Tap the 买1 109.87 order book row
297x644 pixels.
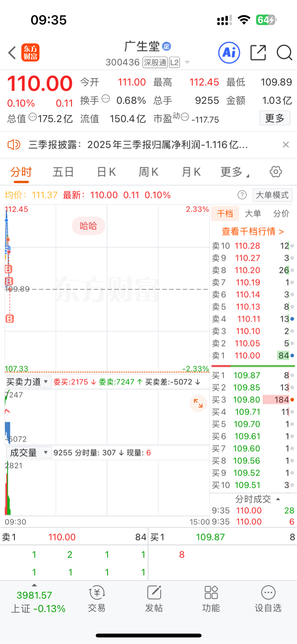pos(253,375)
